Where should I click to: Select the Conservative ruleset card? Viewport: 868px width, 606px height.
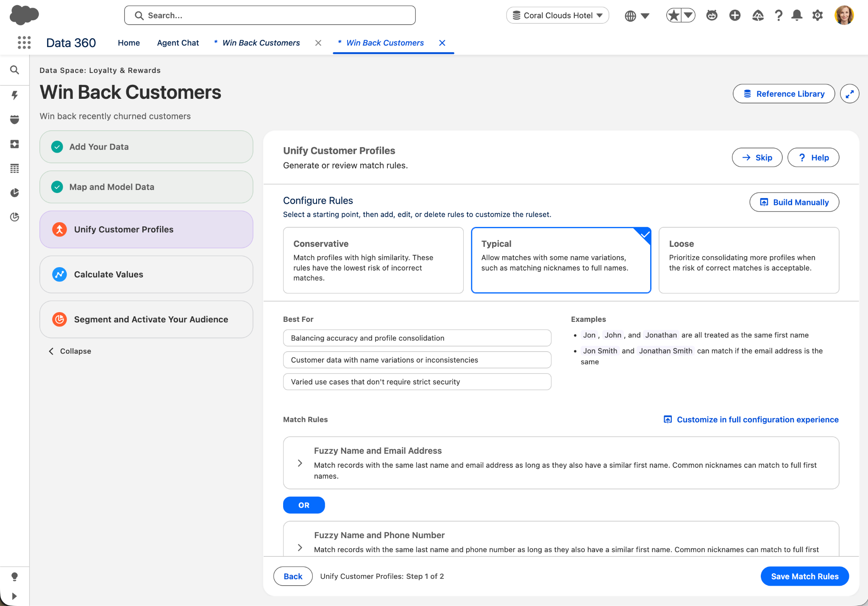[x=373, y=260]
